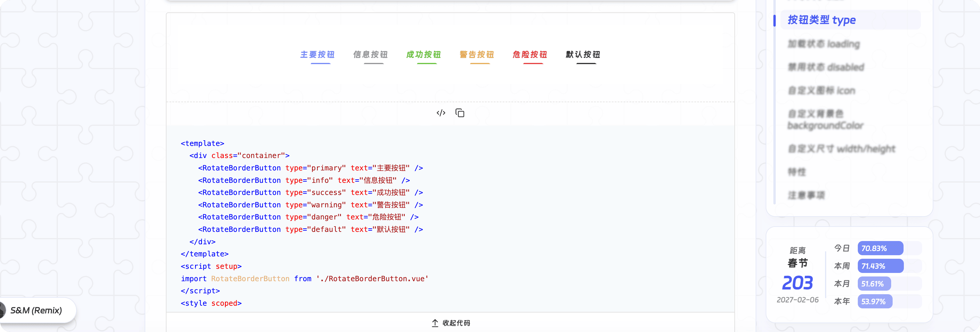Jump to 特性 section in outline
980x332 pixels.
point(797,172)
